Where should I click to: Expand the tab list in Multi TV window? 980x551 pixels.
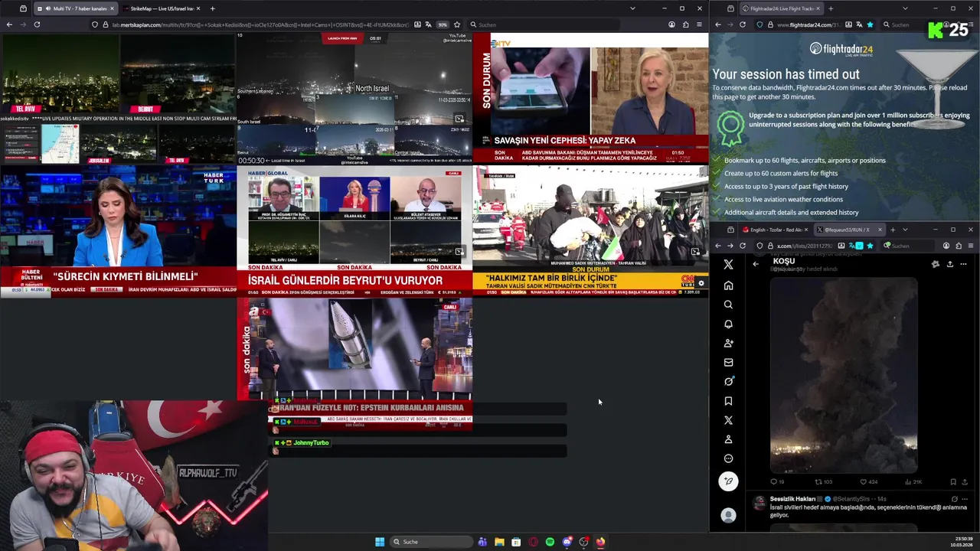[632, 8]
